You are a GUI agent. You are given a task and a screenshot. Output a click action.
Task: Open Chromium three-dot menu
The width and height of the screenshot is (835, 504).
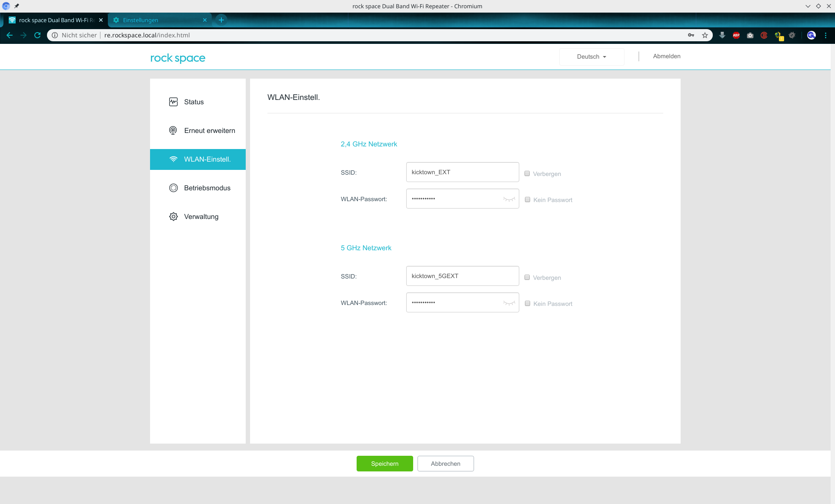tap(825, 35)
